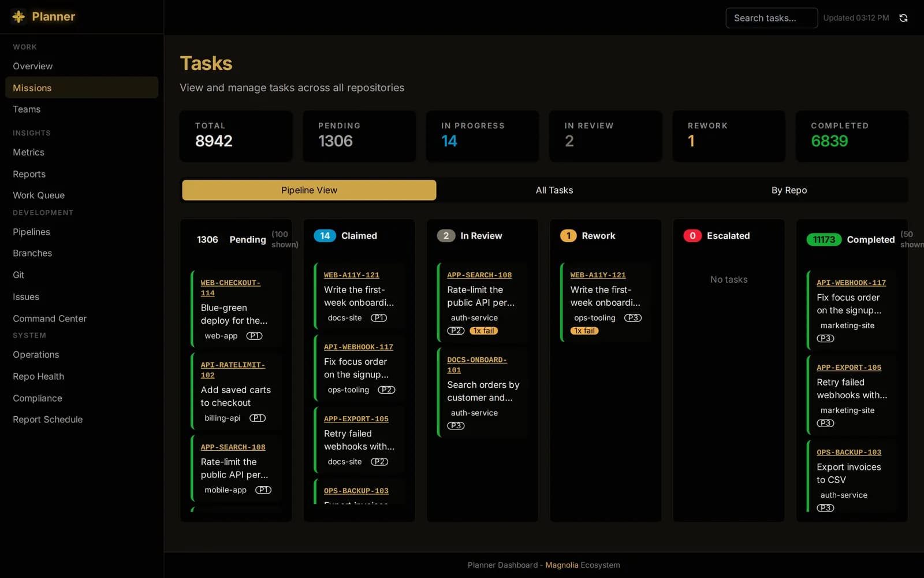Open APP-EXPORT-105 link in Claimed column
Image resolution: width=924 pixels, height=578 pixels.
(x=356, y=419)
